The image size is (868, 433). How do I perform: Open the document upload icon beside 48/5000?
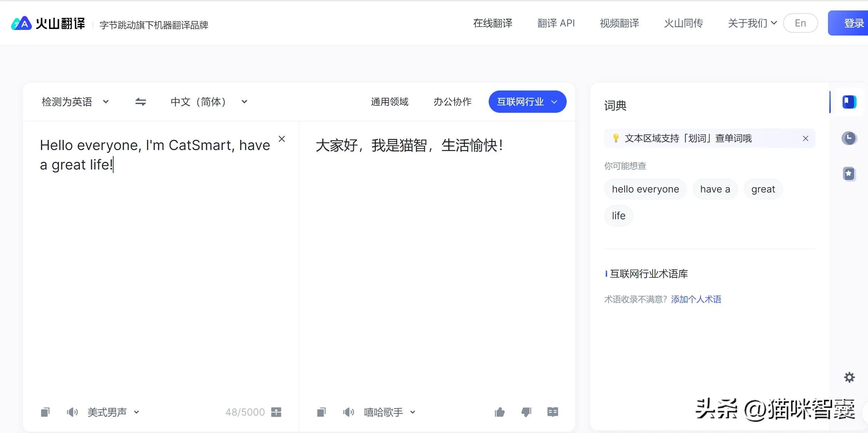(276, 412)
